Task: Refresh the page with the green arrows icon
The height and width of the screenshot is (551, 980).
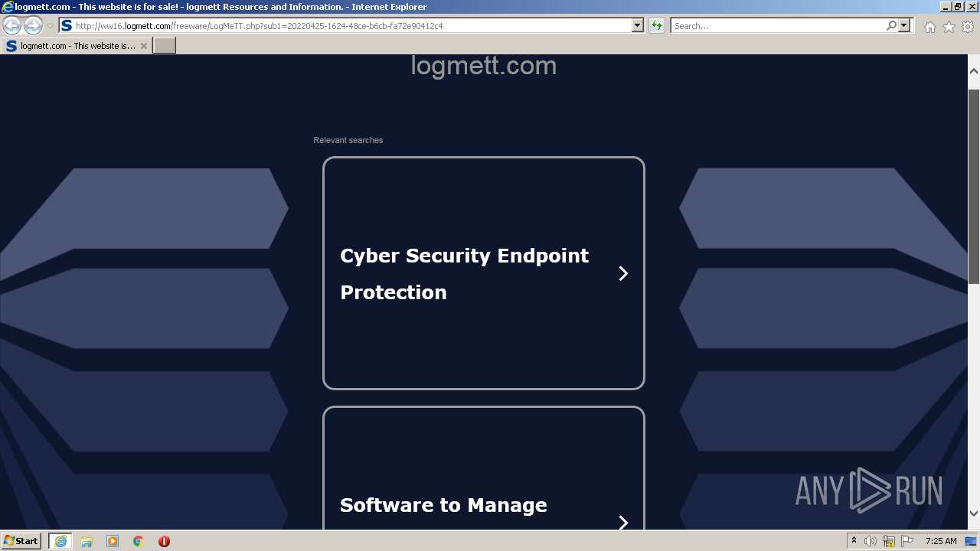Action: (x=657, y=25)
